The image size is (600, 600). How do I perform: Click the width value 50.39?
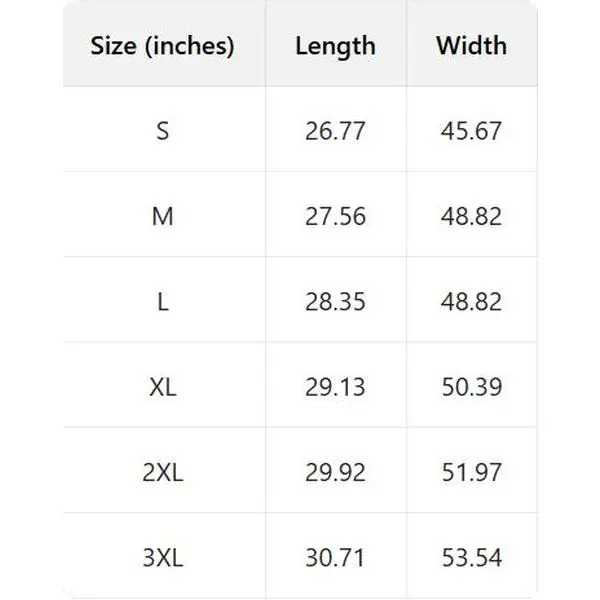click(x=471, y=386)
